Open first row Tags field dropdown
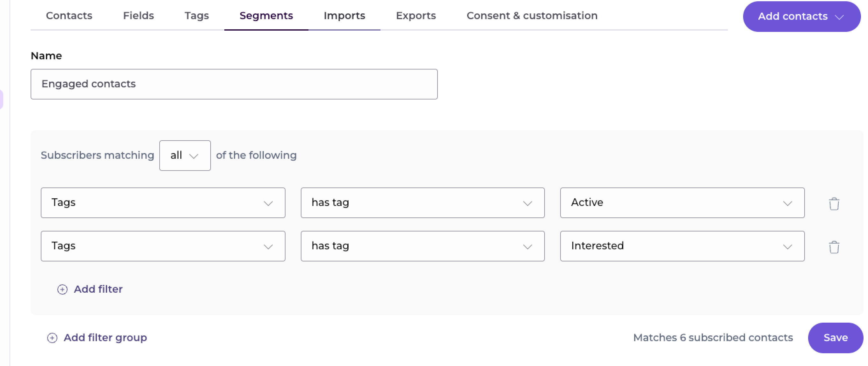The height and width of the screenshot is (366, 868). pos(163,202)
